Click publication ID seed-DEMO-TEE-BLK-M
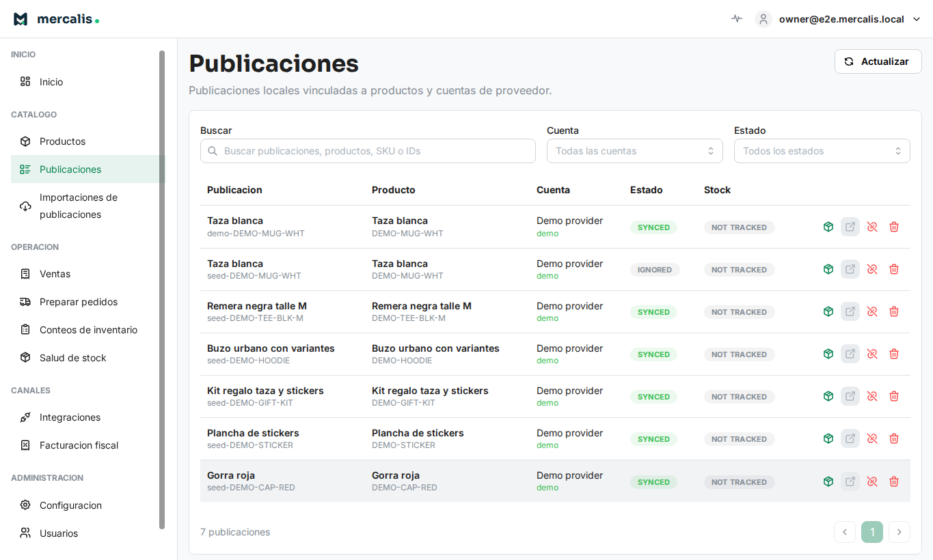 pyautogui.click(x=255, y=318)
